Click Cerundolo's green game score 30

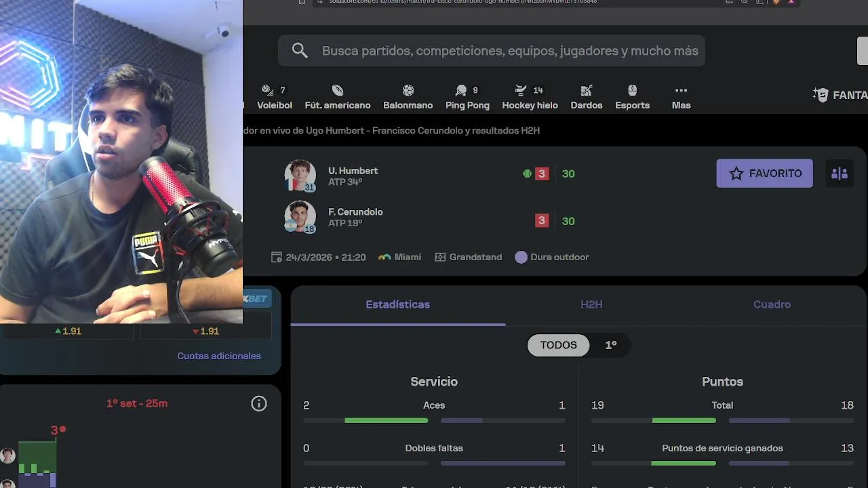[568, 221]
